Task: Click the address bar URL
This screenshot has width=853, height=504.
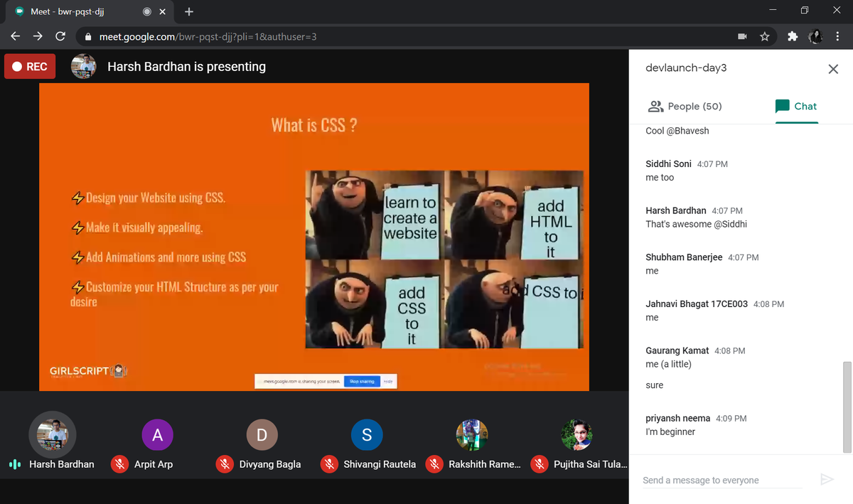Action: coord(208,36)
